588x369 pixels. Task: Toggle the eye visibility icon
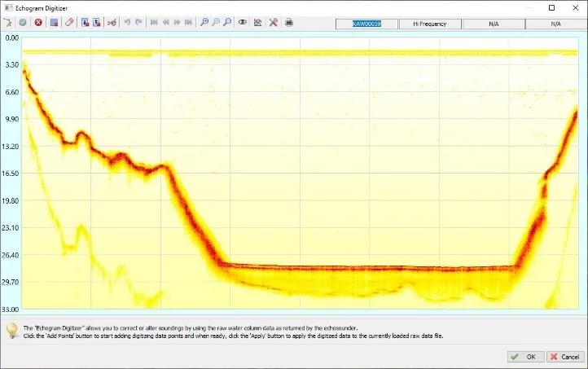[x=243, y=23]
